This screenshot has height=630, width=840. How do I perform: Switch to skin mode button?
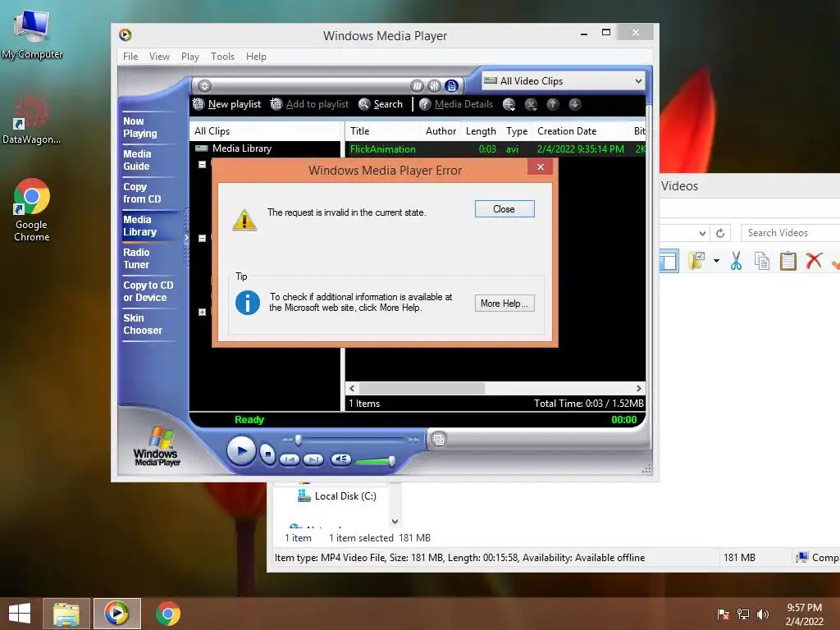(439, 440)
